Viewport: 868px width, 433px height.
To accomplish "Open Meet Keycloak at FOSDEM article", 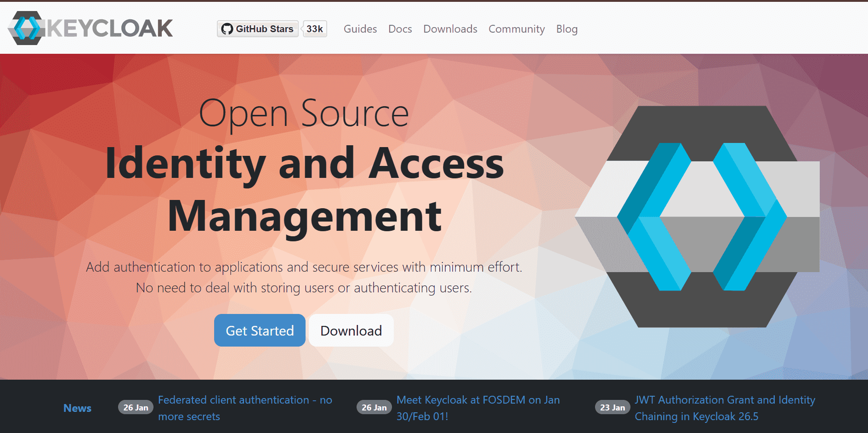I will [x=478, y=408].
